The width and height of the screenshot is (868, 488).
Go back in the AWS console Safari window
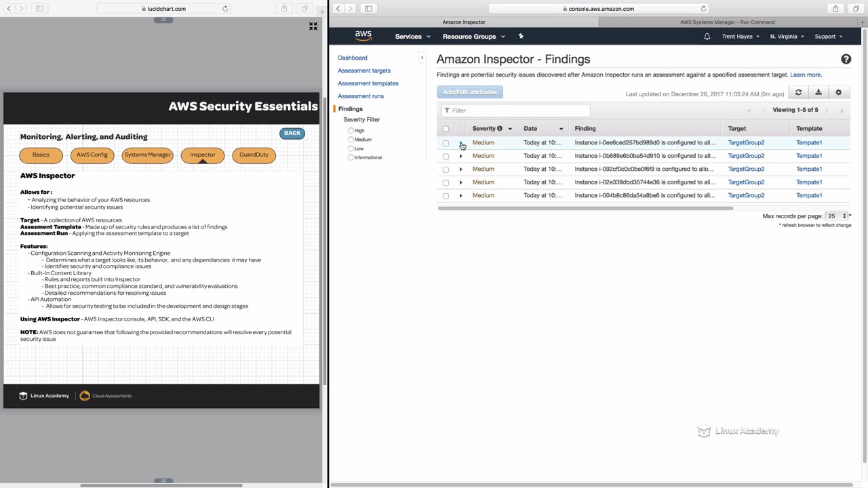click(x=338, y=8)
